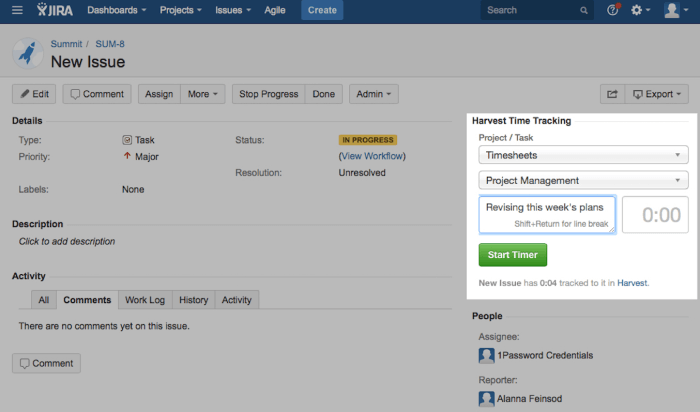Switch to the Comments tab
700x412 pixels.
click(x=87, y=300)
